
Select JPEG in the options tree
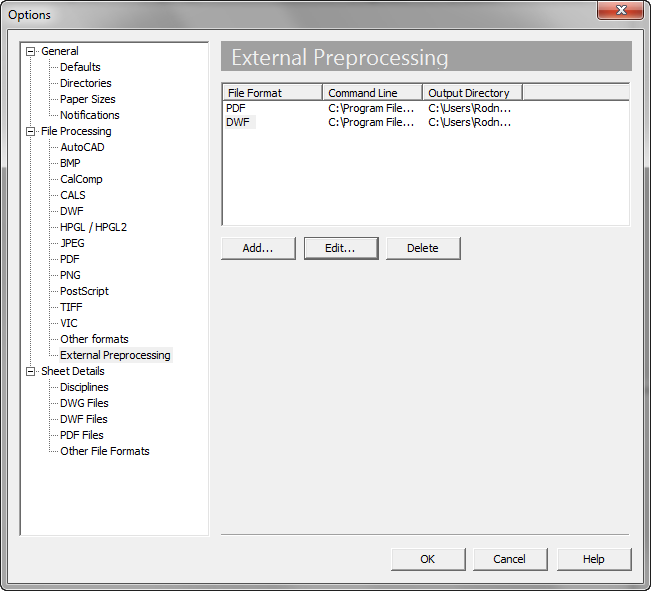click(x=72, y=243)
